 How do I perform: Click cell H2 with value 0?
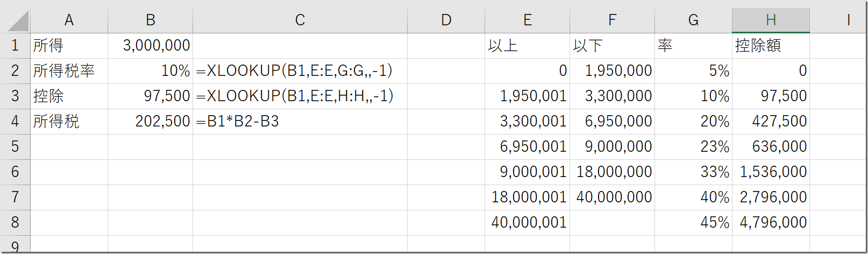point(771,71)
